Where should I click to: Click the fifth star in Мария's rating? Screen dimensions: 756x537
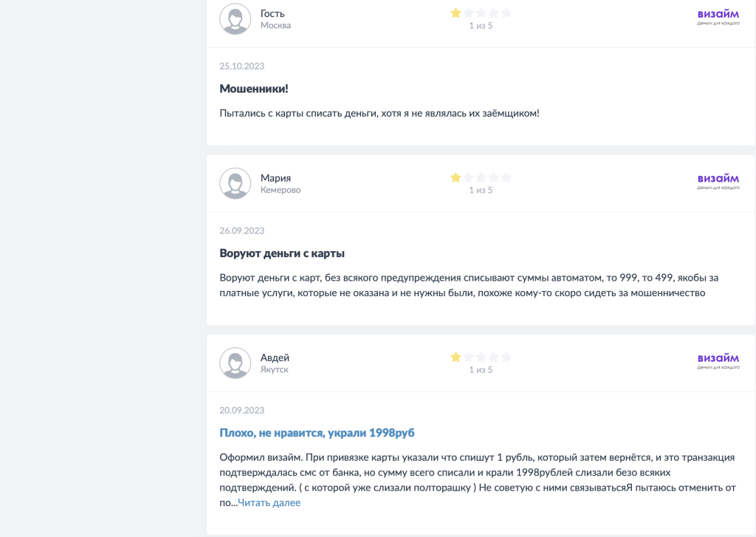[506, 177]
